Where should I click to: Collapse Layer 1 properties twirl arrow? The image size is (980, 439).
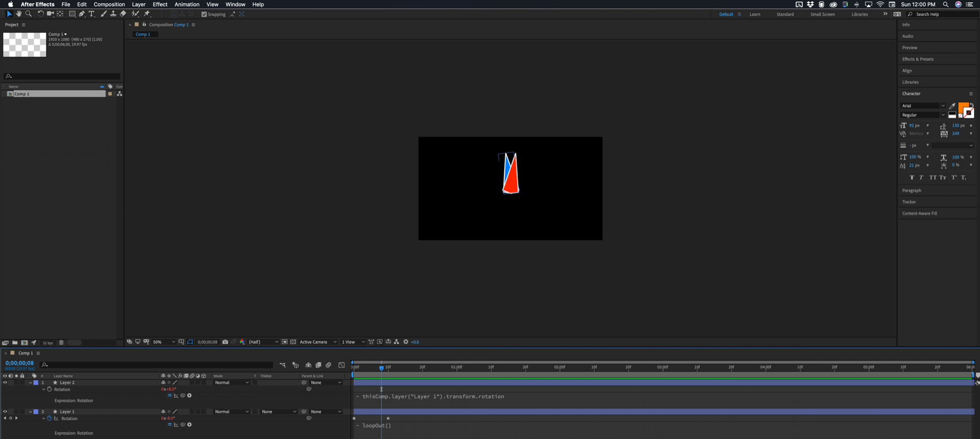click(31, 411)
